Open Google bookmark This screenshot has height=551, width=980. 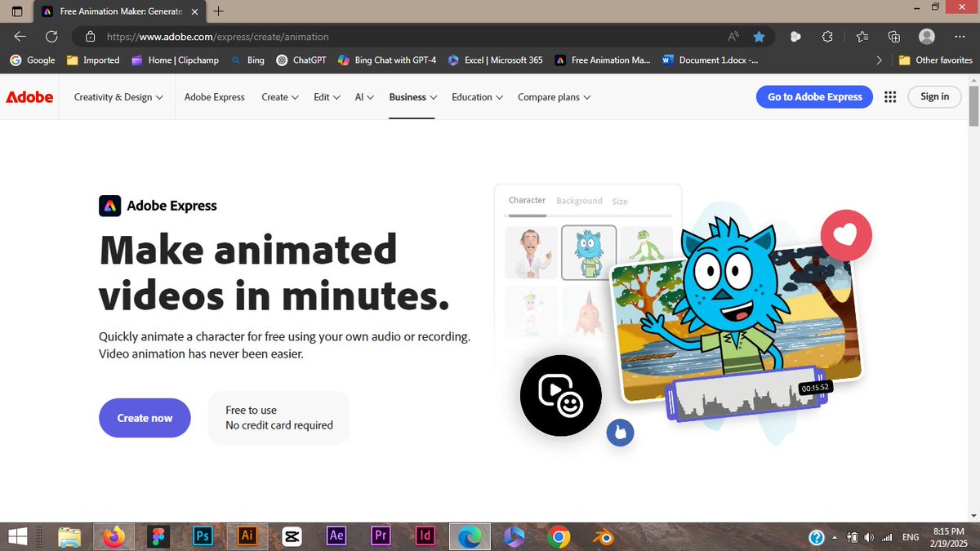[x=33, y=60]
